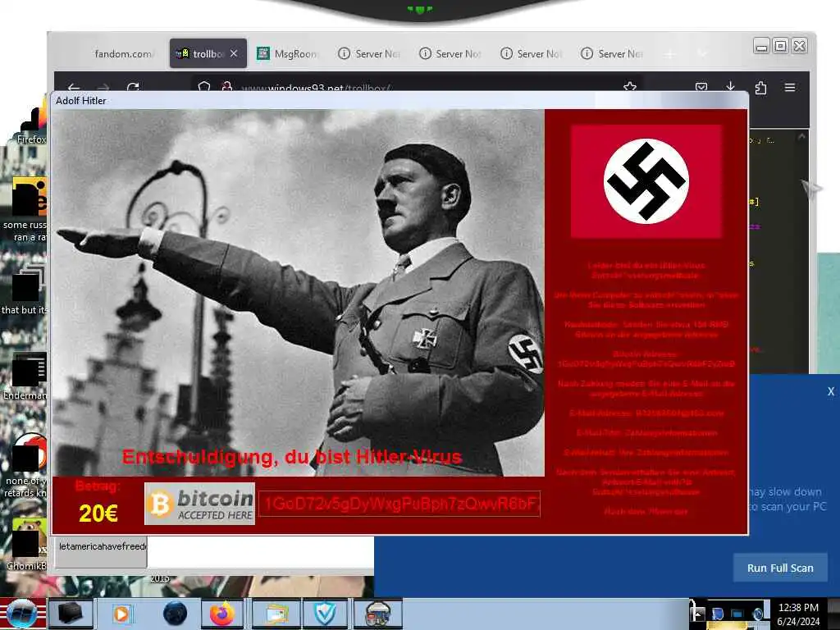Open the Firefox hamburger menu
This screenshot has width=840, height=630.
(x=790, y=87)
